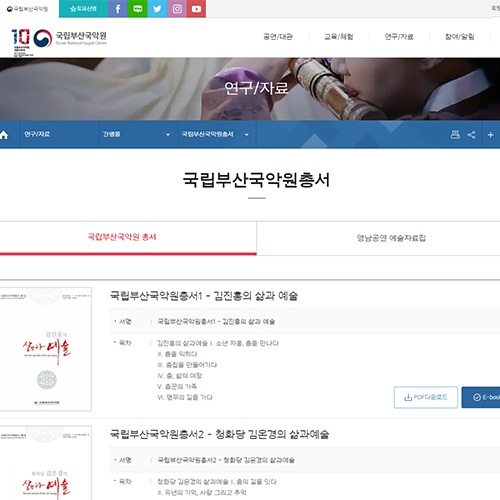Click the 국립부산국악원총서 page heading
This screenshot has width=500, height=500.
[x=256, y=180]
